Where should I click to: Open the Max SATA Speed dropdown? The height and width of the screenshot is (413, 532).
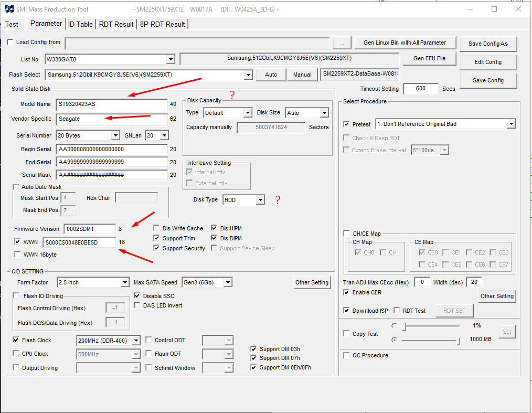point(227,282)
